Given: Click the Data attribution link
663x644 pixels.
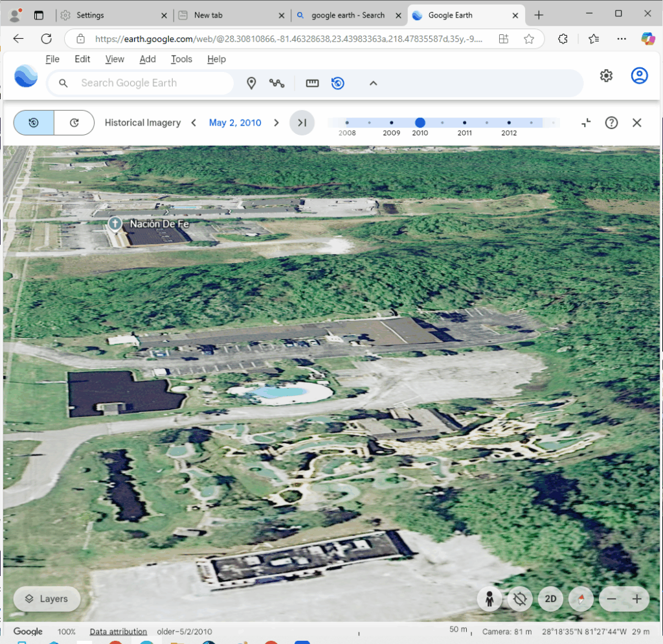Looking at the screenshot, I should tap(118, 632).
